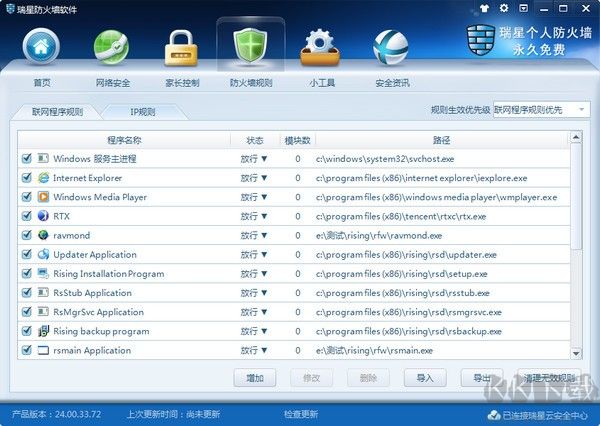Disable the ravmond rule checkbox
The width and height of the screenshot is (600, 426).
click(26, 235)
